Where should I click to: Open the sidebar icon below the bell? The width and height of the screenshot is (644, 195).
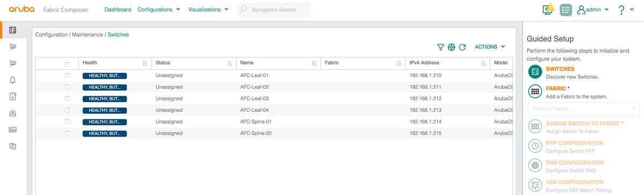(x=13, y=97)
